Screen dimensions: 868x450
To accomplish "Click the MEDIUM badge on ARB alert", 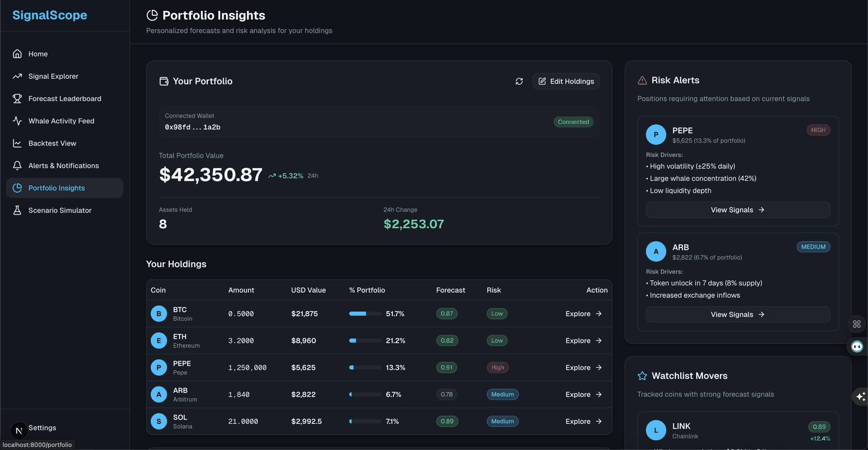I will coord(813,247).
